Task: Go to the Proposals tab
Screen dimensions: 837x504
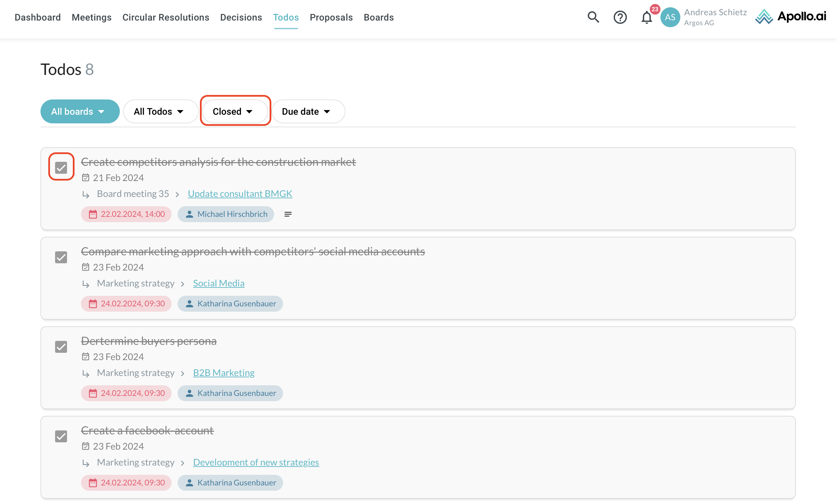Action: [331, 17]
